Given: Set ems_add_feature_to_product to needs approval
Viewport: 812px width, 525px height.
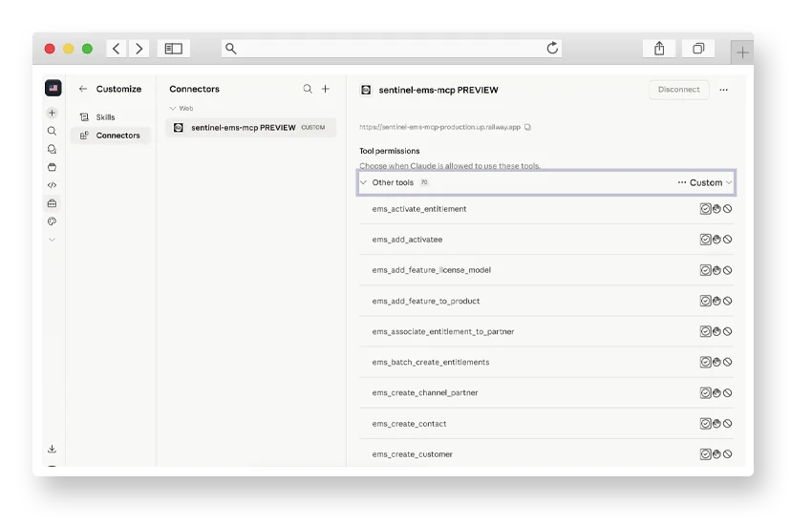Looking at the screenshot, I should tap(716, 301).
